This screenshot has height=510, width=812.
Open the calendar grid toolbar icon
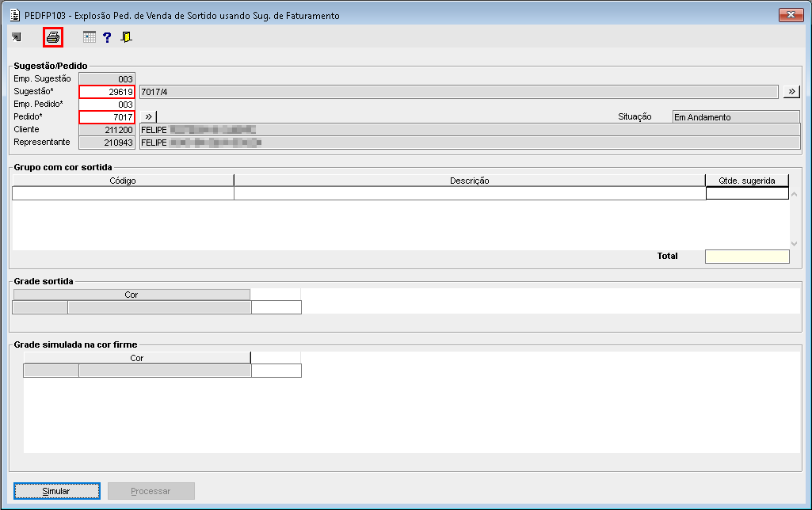click(90, 37)
